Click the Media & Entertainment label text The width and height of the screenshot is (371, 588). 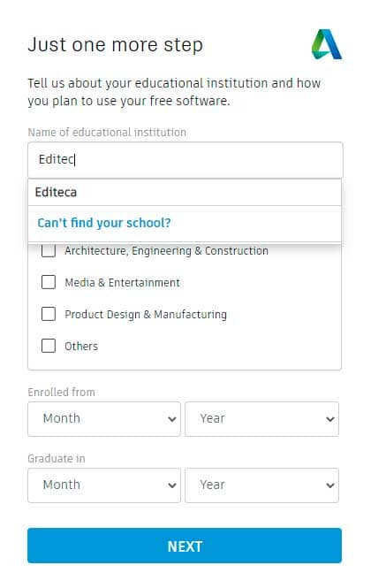point(122,282)
